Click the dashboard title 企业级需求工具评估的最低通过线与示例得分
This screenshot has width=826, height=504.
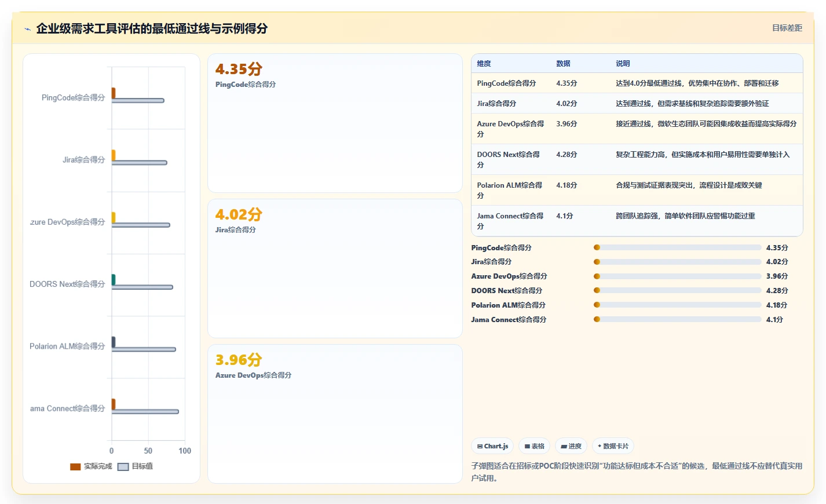pyautogui.click(x=152, y=29)
